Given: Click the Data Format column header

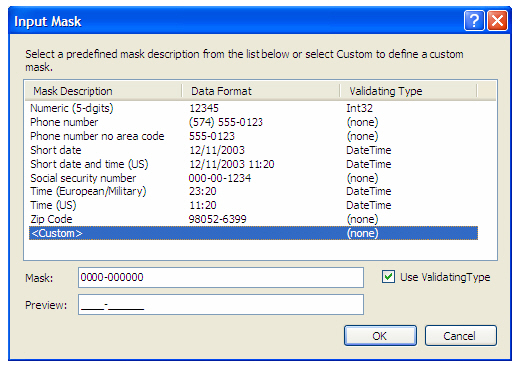Looking at the screenshot, I should (x=261, y=91).
